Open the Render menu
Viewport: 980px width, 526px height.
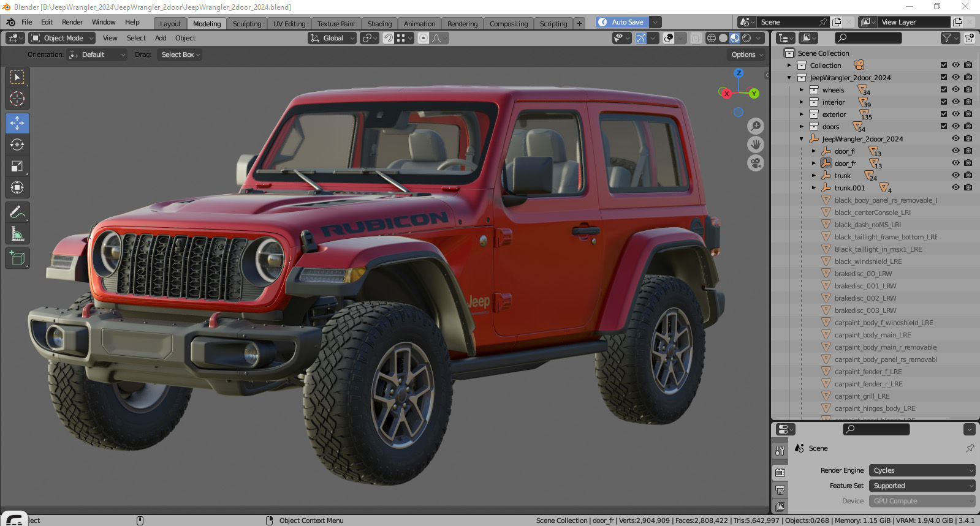point(72,22)
